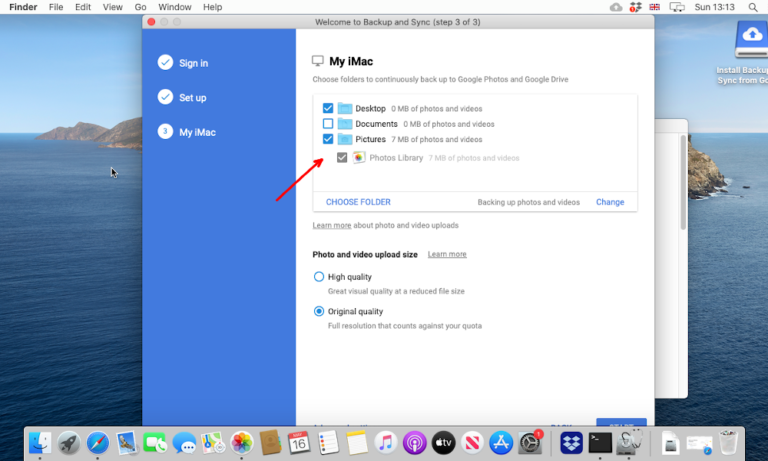Open the Help menu
Viewport: 768px width, 461px height.
tap(212, 7)
